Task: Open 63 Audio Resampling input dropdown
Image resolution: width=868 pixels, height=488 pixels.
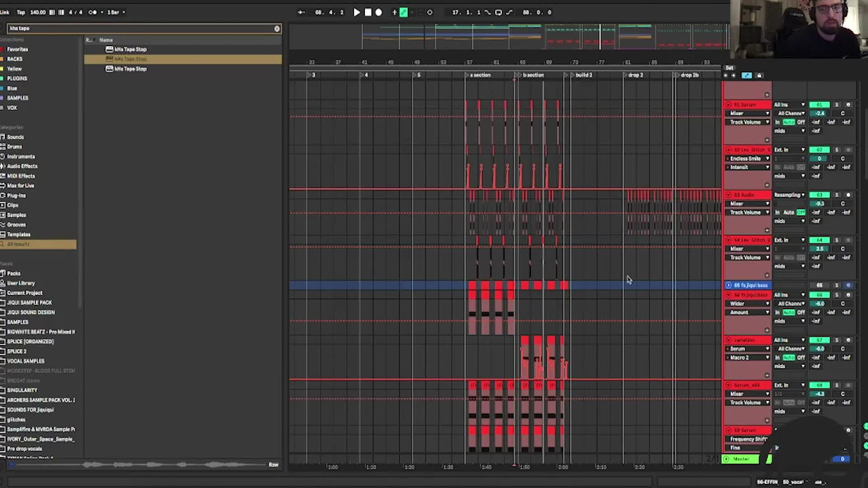Action: 789,195
